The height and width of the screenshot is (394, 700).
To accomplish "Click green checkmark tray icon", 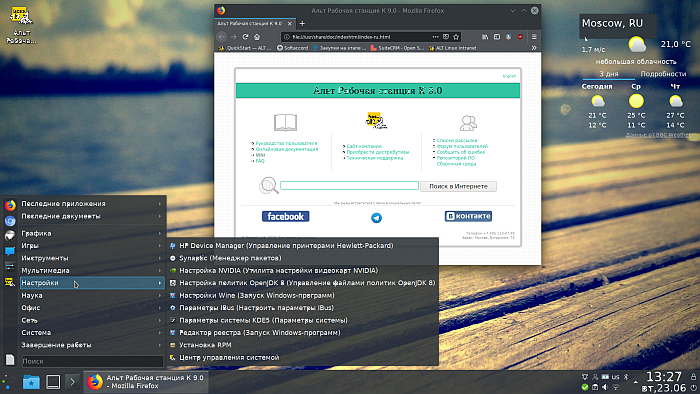I will [x=585, y=387].
